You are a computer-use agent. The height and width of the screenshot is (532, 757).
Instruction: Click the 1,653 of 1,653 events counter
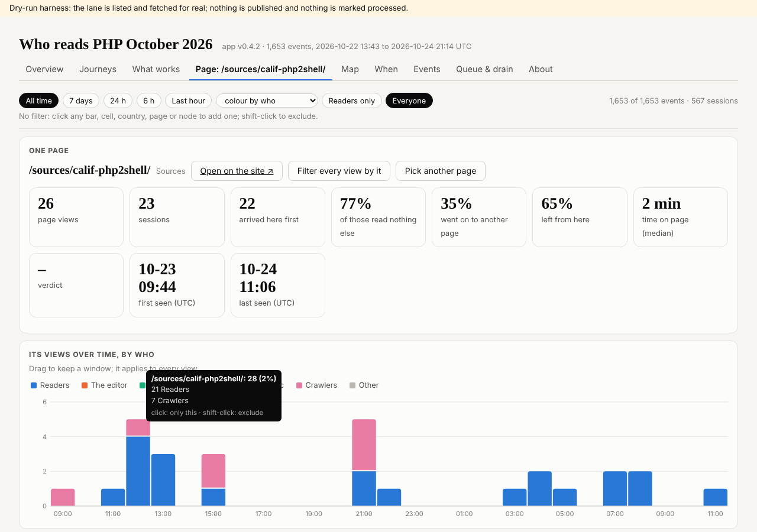(x=674, y=101)
